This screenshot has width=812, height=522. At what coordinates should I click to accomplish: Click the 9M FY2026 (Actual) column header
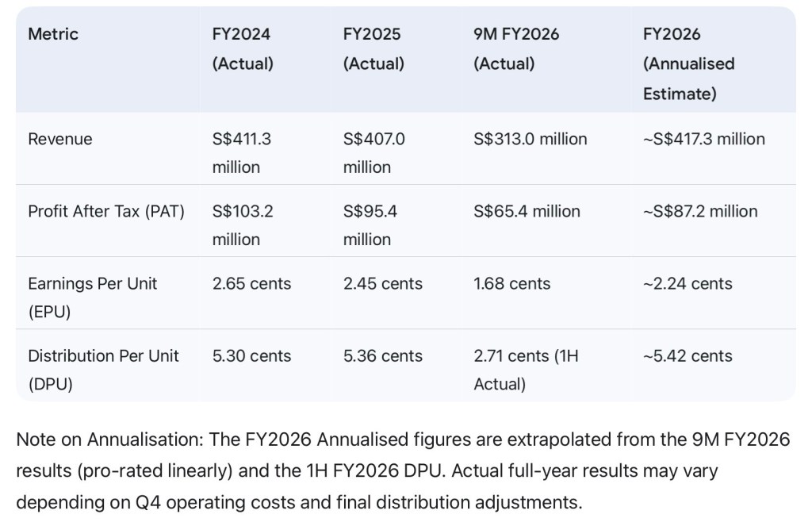coord(515,49)
